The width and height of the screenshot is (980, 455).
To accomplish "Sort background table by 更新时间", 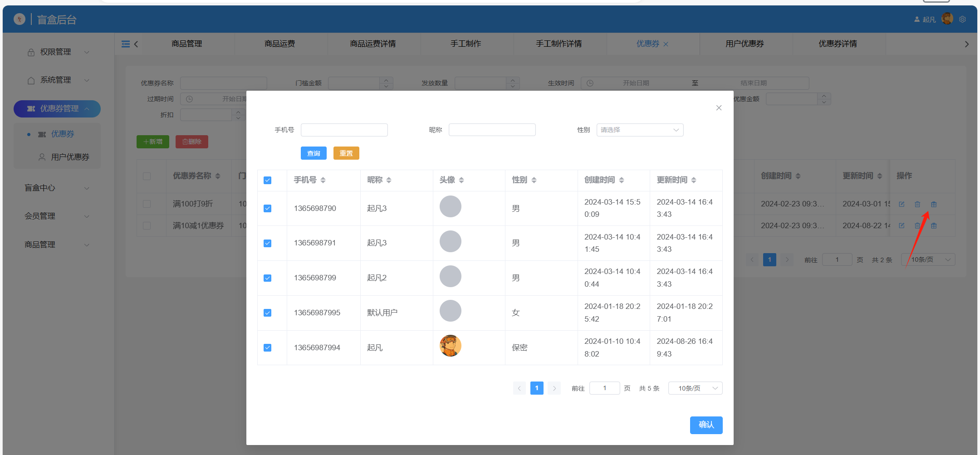I will [x=880, y=176].
